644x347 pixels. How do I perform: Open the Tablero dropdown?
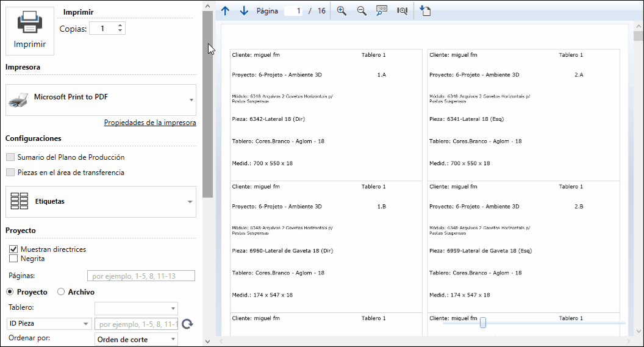[136, 308]
